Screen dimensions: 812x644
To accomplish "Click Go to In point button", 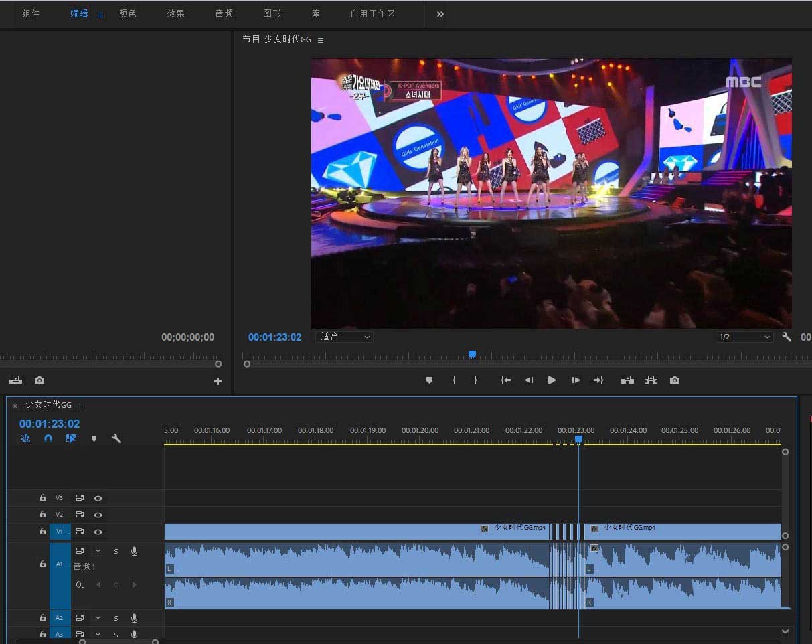I will (506, 380).
